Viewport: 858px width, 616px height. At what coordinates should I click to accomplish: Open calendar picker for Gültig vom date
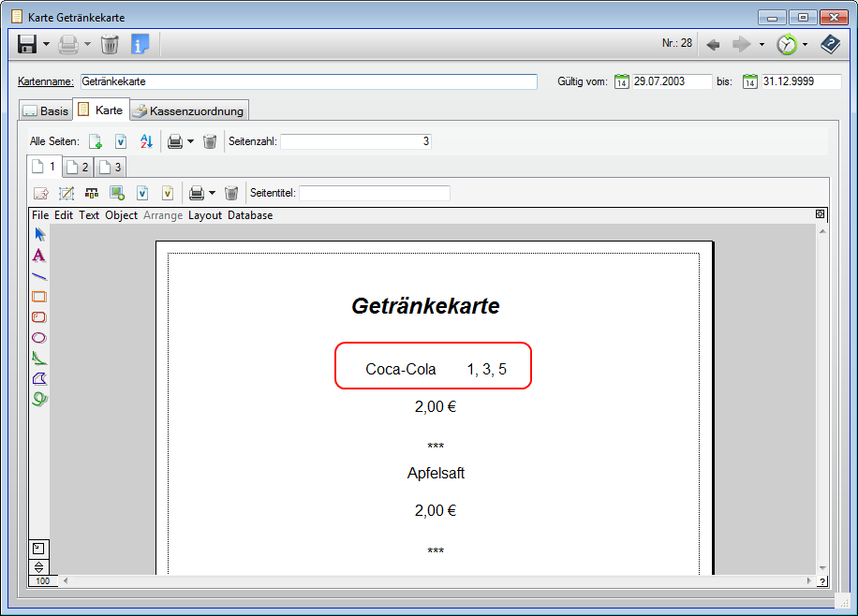[621, 82]
